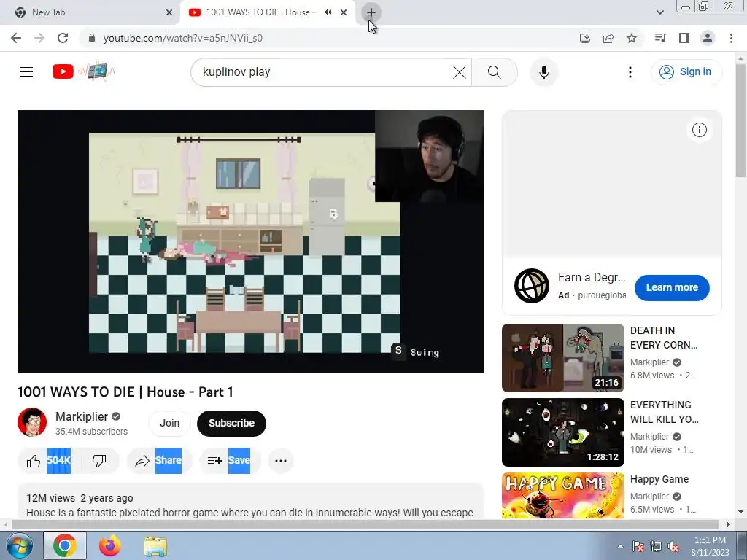747x560 pixels.
Task: Click the muted volume tray icon
Action: click(673, 546)
